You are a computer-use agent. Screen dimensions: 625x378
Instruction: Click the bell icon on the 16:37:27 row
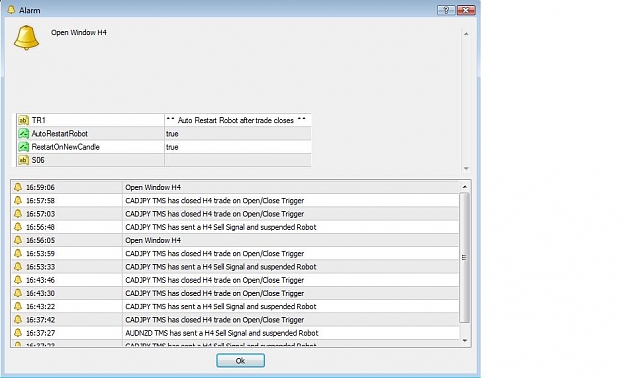18,333
